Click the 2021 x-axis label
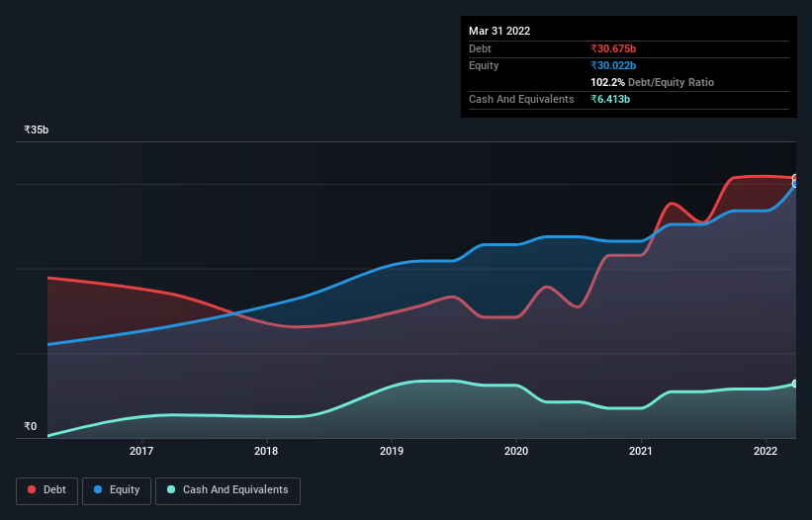Image resolution: width=812 pixels, height=520 pixels. tap(641, 451)
